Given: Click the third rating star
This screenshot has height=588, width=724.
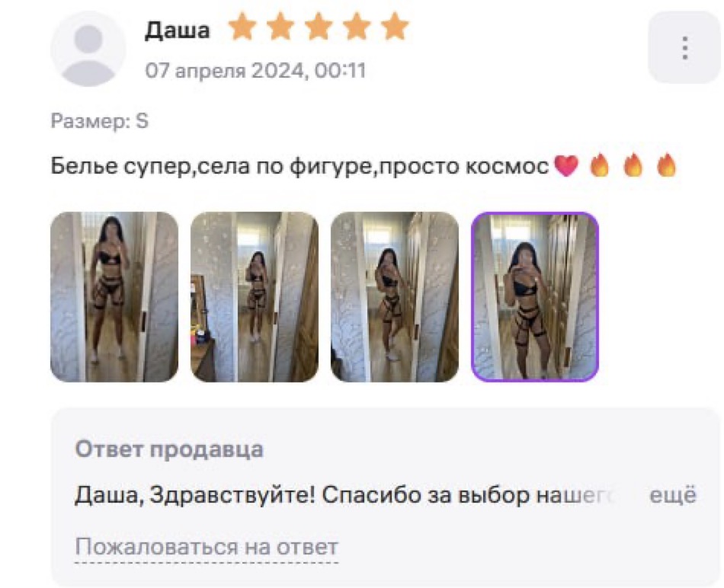Looking at the screenshot, I should 319,27.
